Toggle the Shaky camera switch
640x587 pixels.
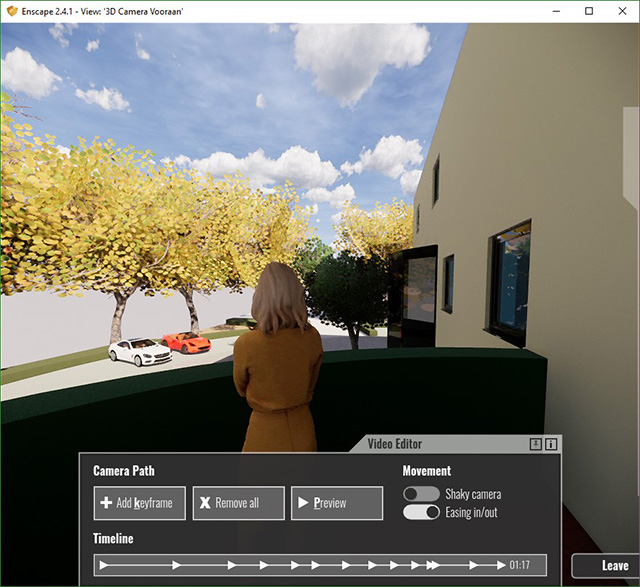click(421, 494)
